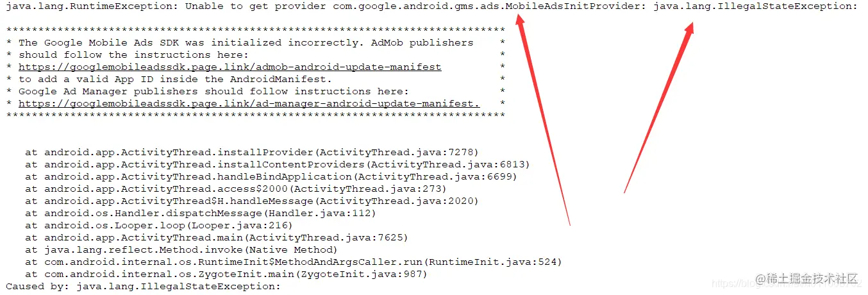Click the 'add a valid App ID' text line
The height and width of the screenshot is (295, 868).
point(176,79)
